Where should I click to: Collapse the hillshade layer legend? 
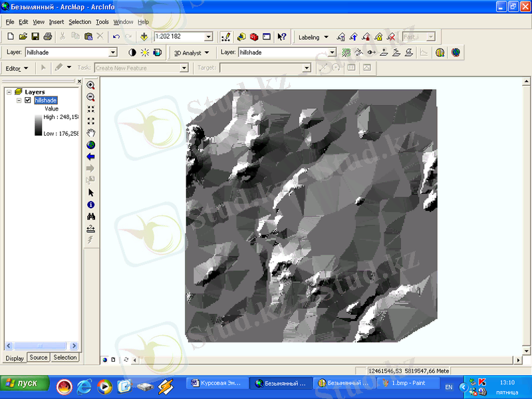pos(19,100)
